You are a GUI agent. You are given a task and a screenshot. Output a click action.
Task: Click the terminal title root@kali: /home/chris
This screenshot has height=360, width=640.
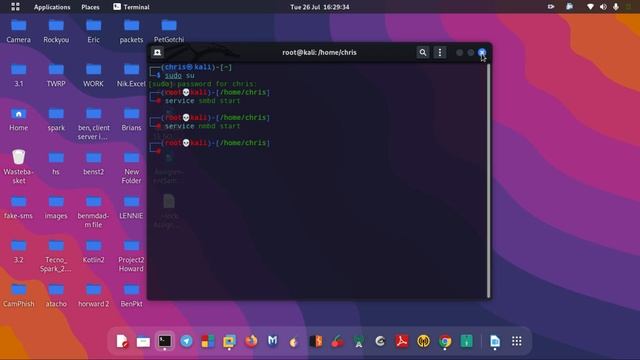click(x=319, y=52)
